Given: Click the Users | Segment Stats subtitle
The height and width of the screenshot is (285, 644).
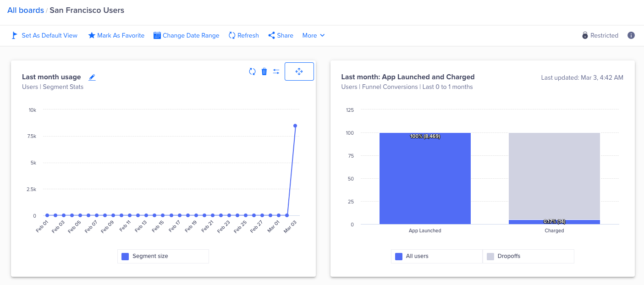Looking at the screenshot, I should (x=53, y=87).
